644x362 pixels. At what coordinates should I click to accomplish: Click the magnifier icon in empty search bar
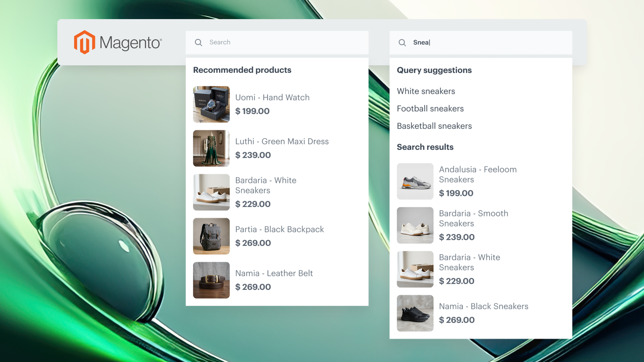point(199,43)
